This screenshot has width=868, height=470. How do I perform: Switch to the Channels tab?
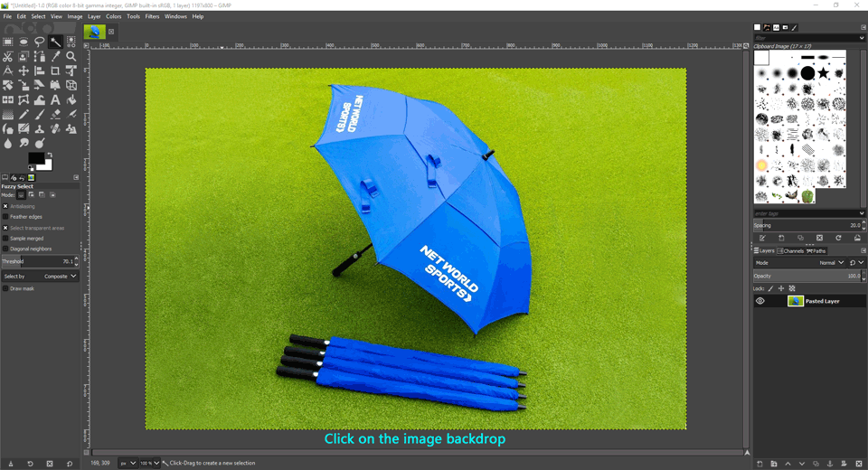pos(790,250)
